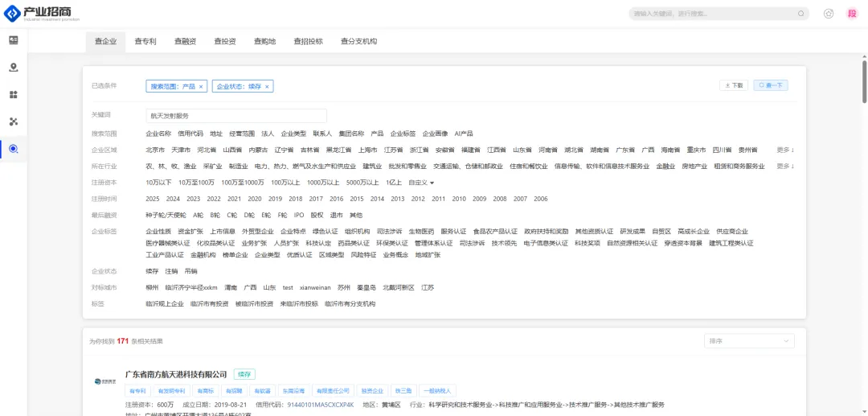868x416 pixels.
Task: Select the 临沂市有分支机构 label
Action: click(x=350, y=304)
